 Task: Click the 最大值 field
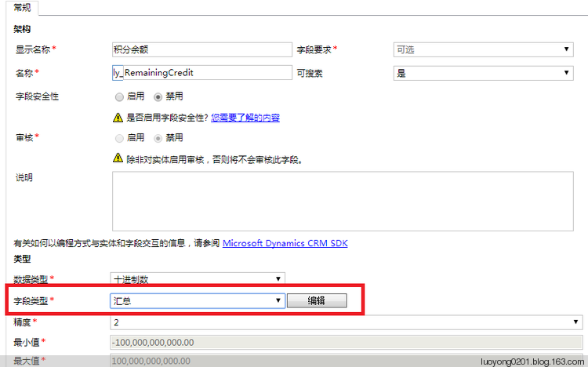346,361
